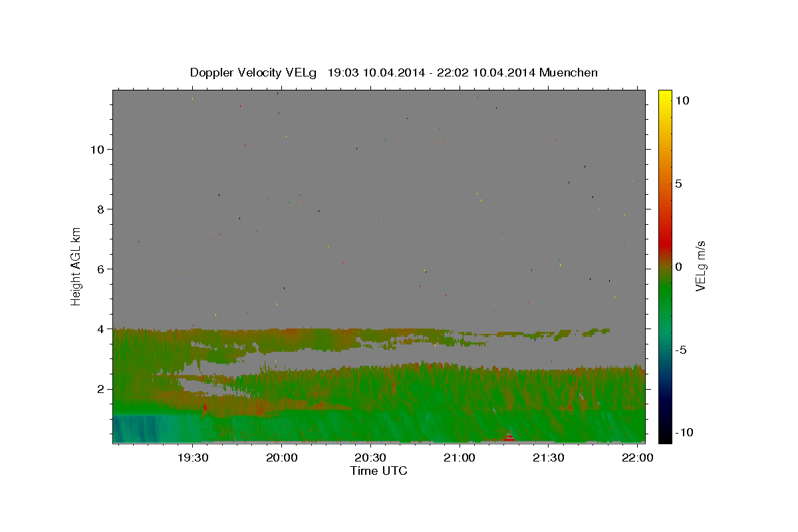Click the red spot near ground at 21:17
The height and width of the screenshot is (532, 798).
coord(509,437)
